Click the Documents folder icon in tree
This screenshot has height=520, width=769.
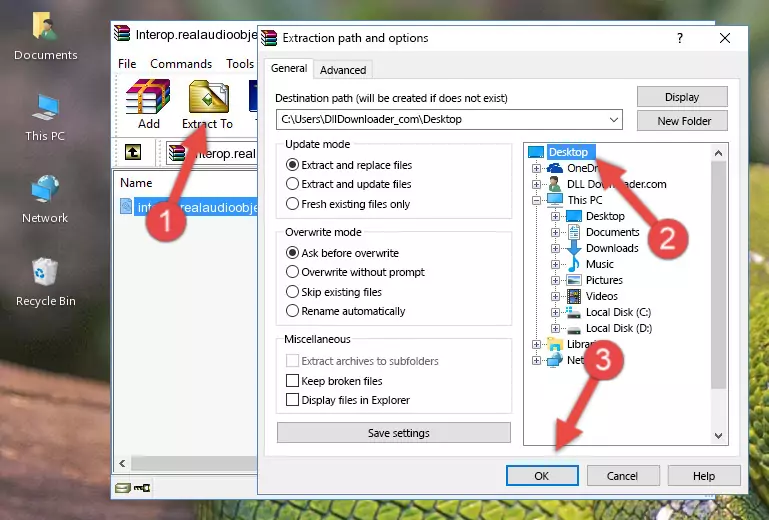(x=574, y=232)
